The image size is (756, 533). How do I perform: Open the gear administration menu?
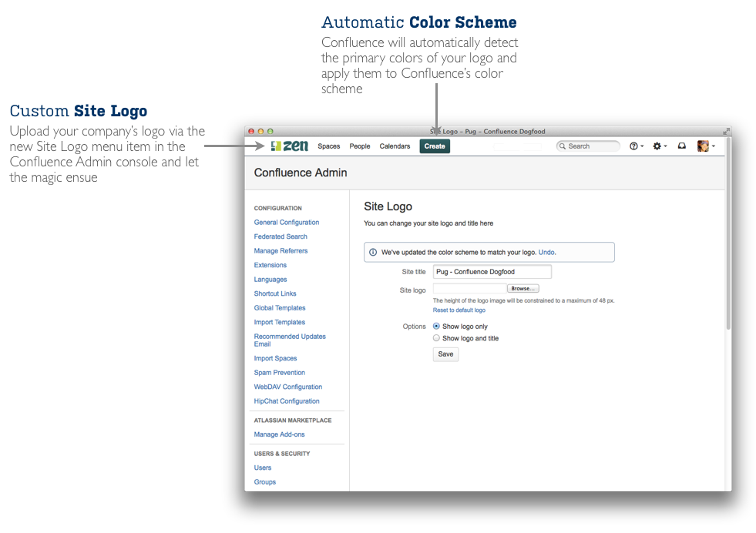click(x=660, y=146)
